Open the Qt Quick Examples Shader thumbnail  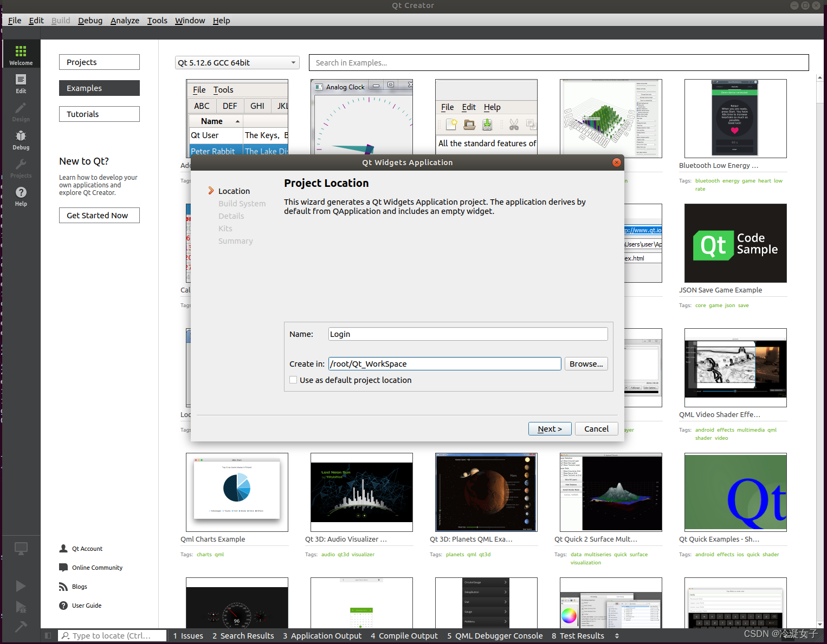pos(735,492)
